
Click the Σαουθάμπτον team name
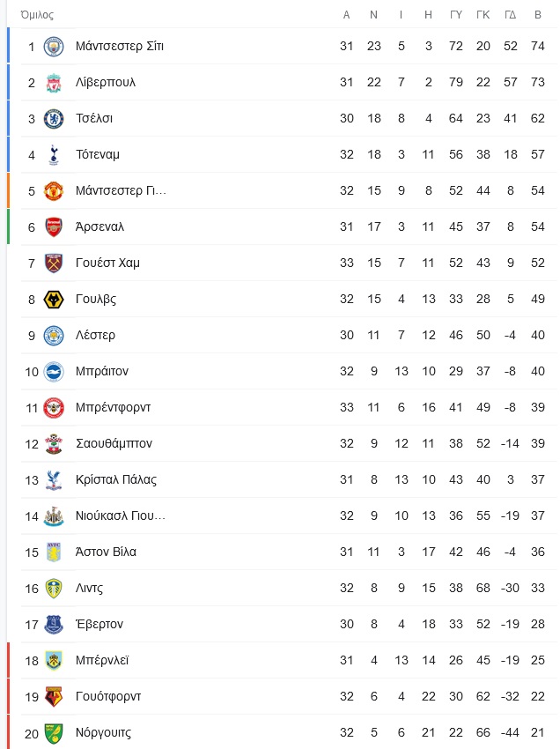click(114, 444)
